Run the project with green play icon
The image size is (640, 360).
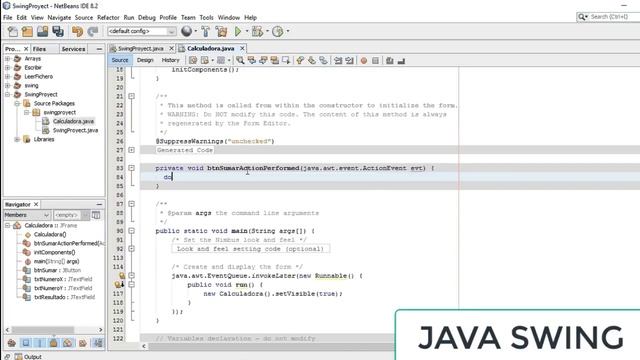(x=238, y=31)
